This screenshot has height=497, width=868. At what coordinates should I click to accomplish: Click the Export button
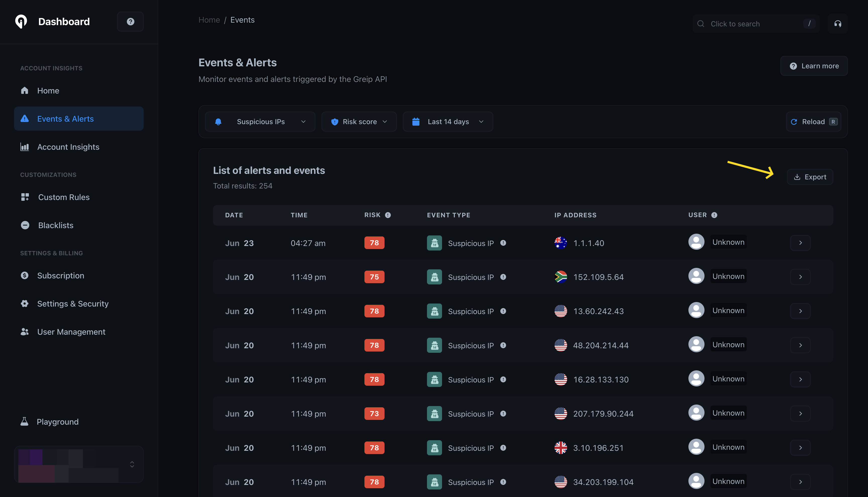tap(810, 177)
